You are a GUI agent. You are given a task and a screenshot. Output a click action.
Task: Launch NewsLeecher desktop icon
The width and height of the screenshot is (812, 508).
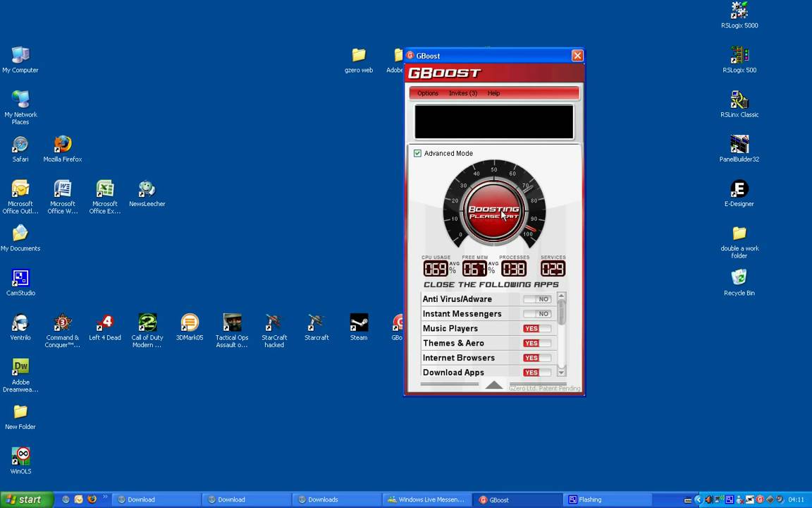pyautogui.click(x=147, y=193)
